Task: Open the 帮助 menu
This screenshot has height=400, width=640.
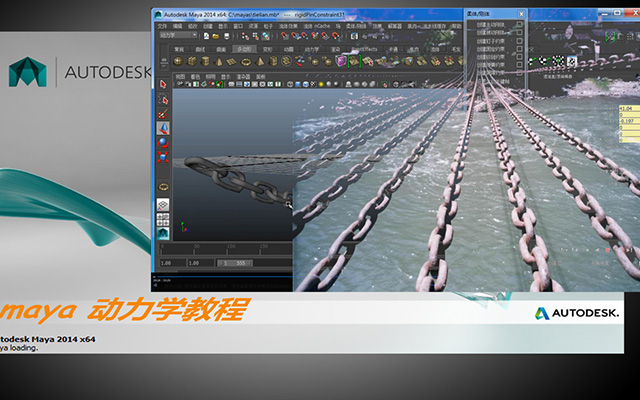Action: [x=457, y=26]
